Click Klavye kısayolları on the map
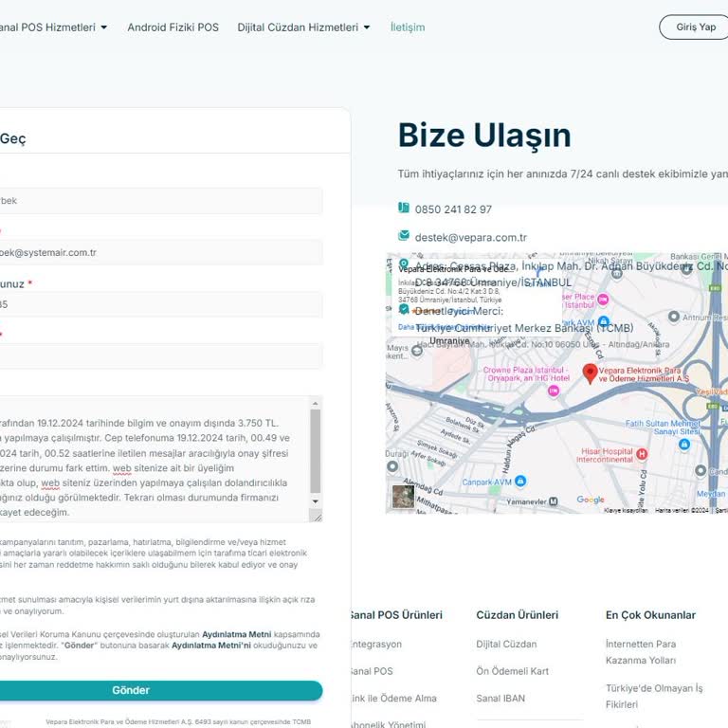Viewport: 728px width, 728px height. (626, 510)
